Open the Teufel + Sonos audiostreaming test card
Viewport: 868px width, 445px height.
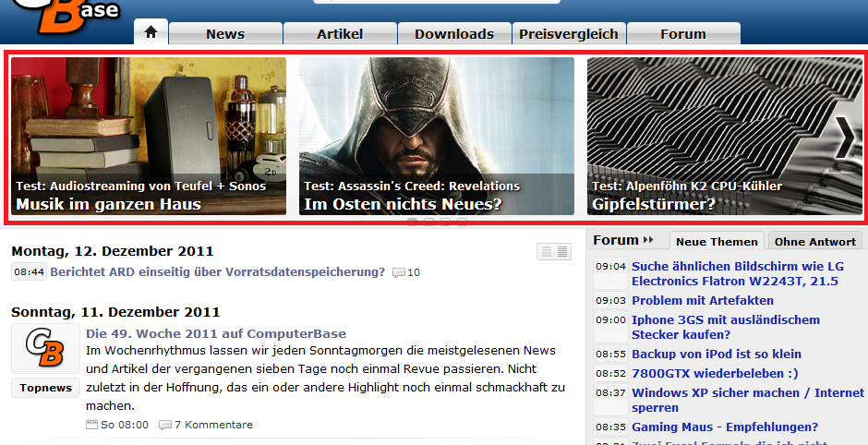149,136
